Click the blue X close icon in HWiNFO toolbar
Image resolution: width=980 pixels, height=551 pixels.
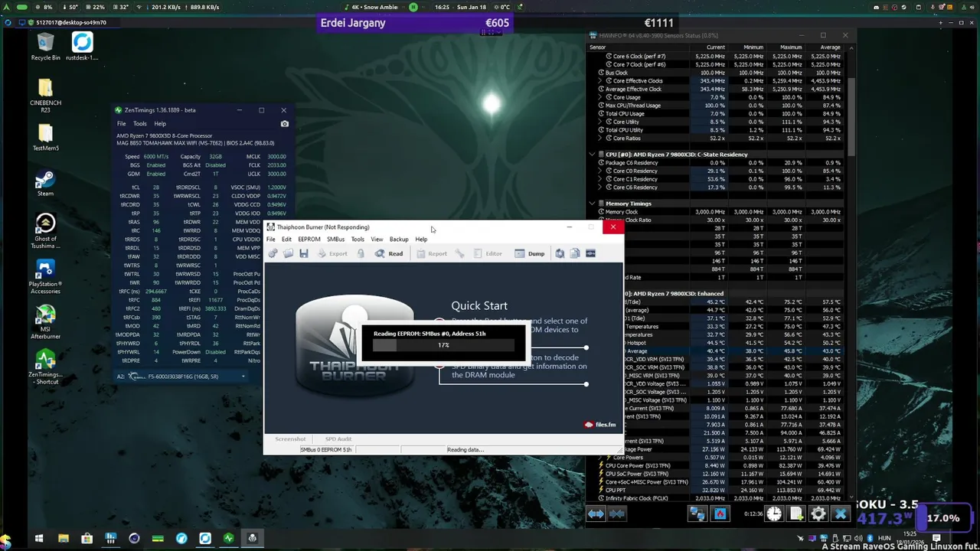coord(841,514)
